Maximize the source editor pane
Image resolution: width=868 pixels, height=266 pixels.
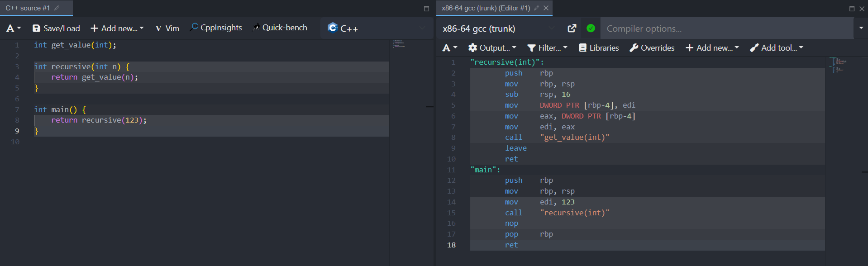point(426,9)
